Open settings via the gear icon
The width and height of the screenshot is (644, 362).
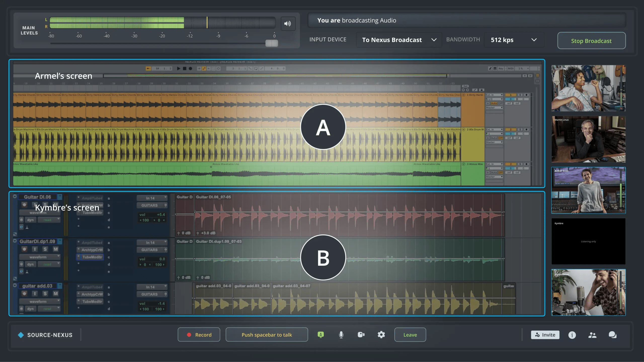381,335
